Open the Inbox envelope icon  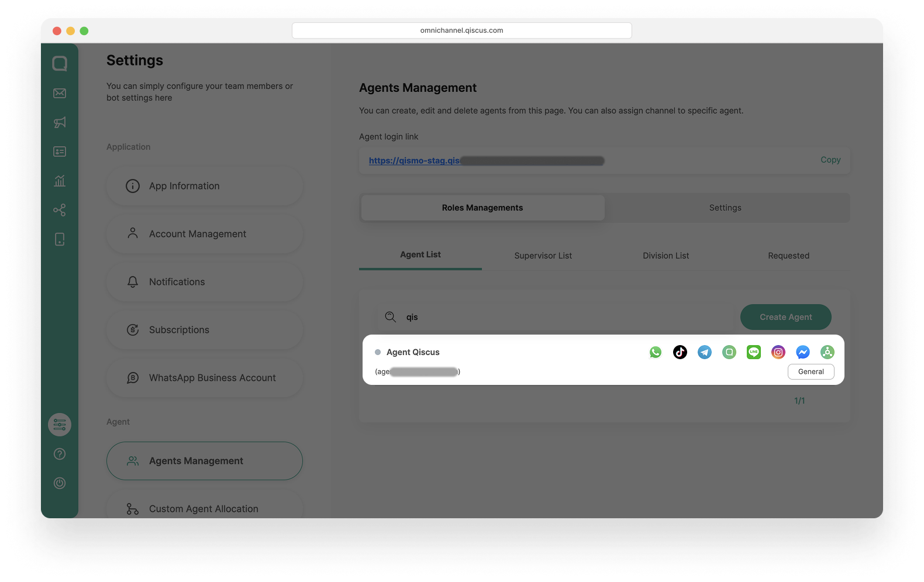pyautogui.click(x=60, y=93)
